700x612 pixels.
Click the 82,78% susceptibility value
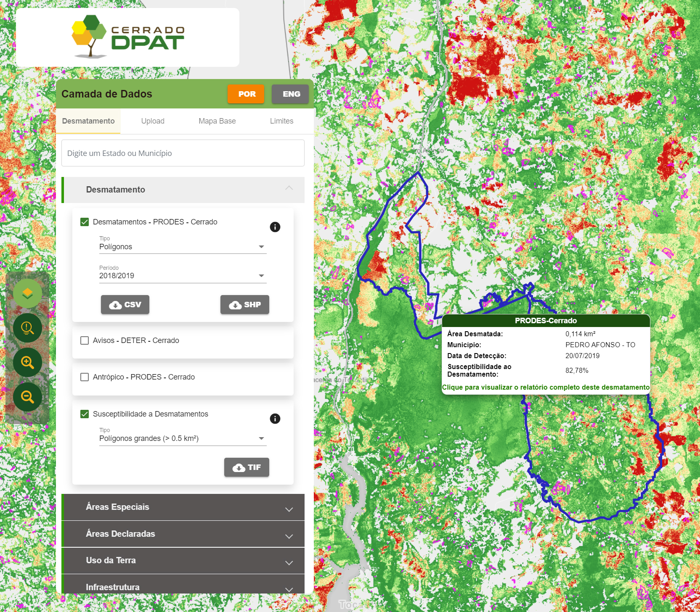point(577,370)
